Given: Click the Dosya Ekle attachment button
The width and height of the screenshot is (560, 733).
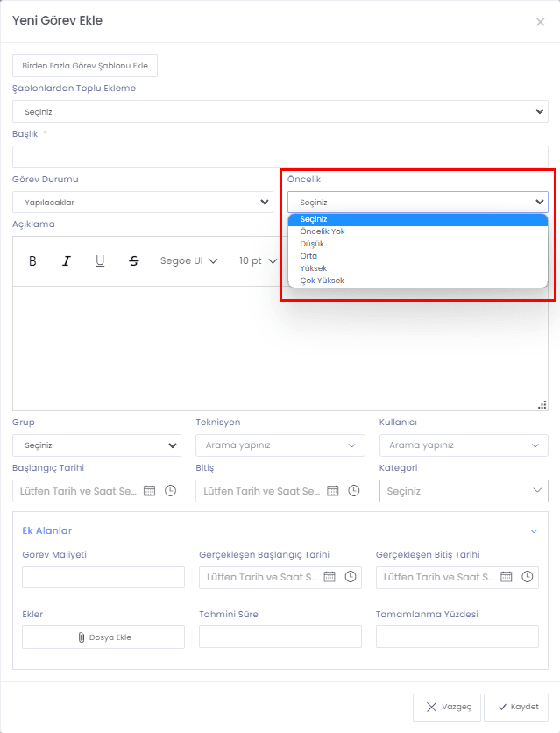Looking at the screenshot, I should pyautogui.click(x=103, y=637).
